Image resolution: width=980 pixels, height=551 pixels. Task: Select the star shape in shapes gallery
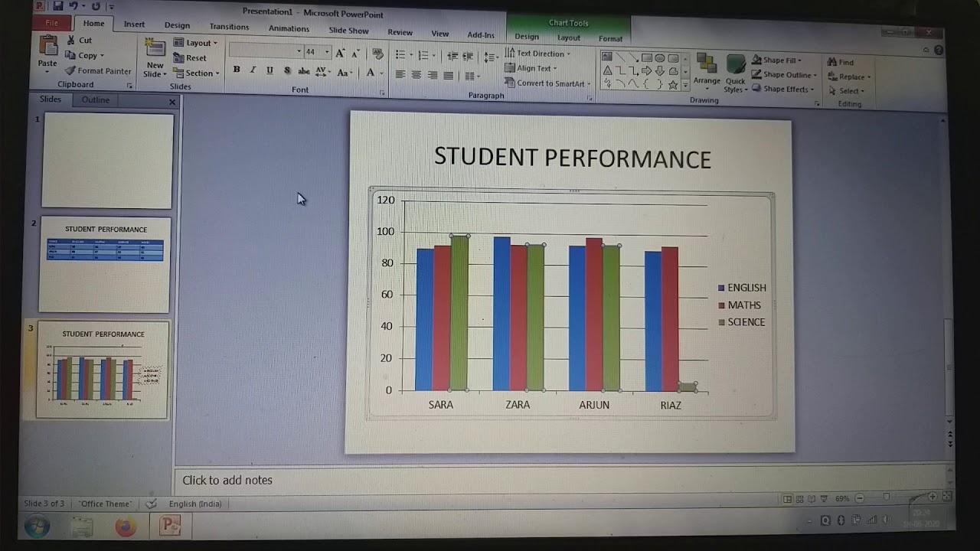[x=673, y=84]
